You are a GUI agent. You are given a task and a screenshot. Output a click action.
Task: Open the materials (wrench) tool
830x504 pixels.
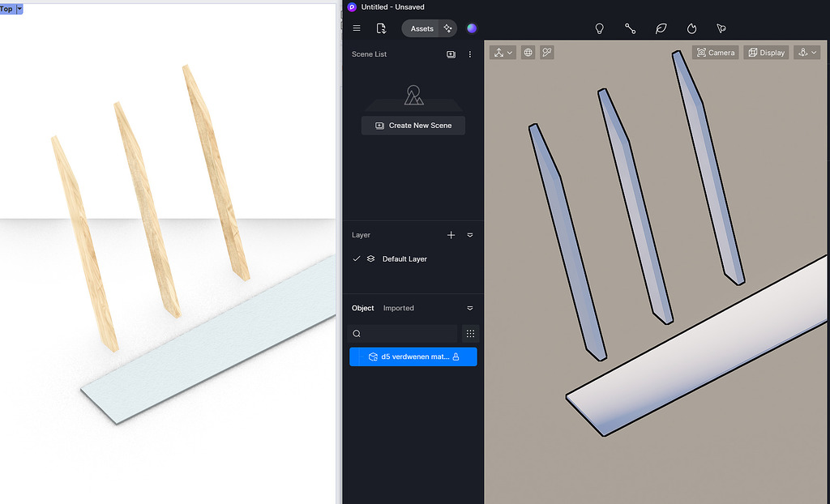pyautogui.click(x=631, y=28)
